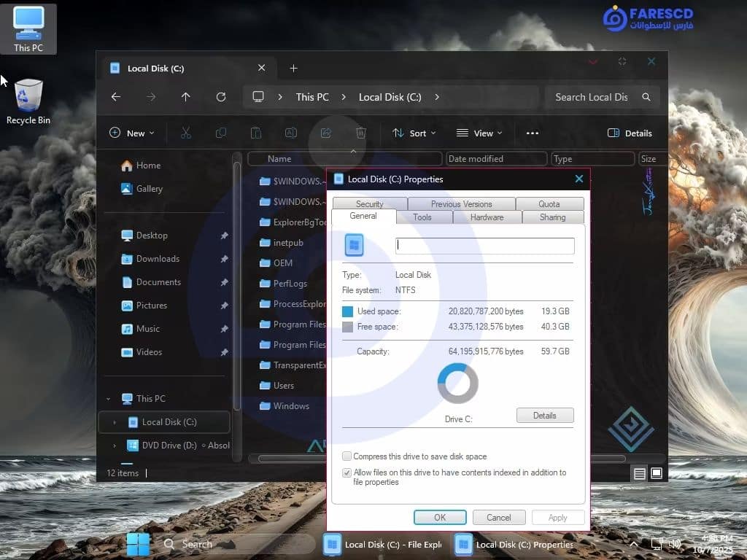747x560 pixels.
Task: Click the Windows Start button
Action: (138, 544)
